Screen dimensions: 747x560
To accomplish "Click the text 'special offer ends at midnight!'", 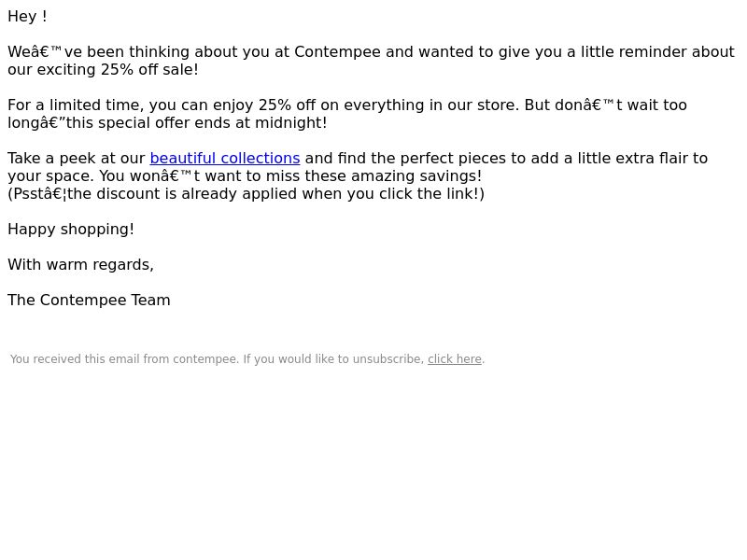I will pos(213,123).
